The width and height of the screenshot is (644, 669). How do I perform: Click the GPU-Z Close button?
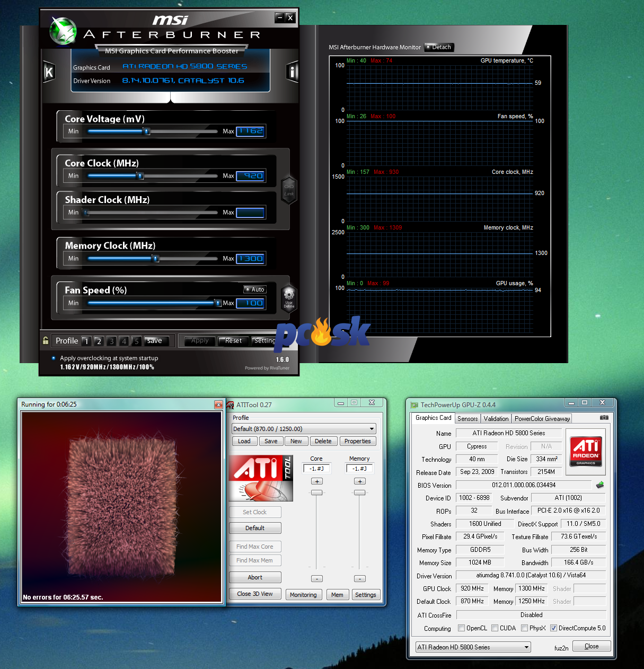coord(592,646)
